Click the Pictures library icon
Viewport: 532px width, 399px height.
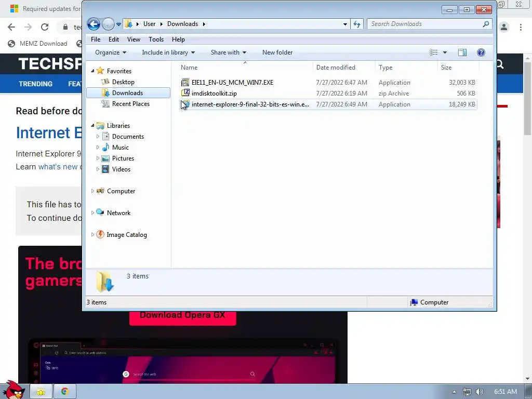point(105,158)
